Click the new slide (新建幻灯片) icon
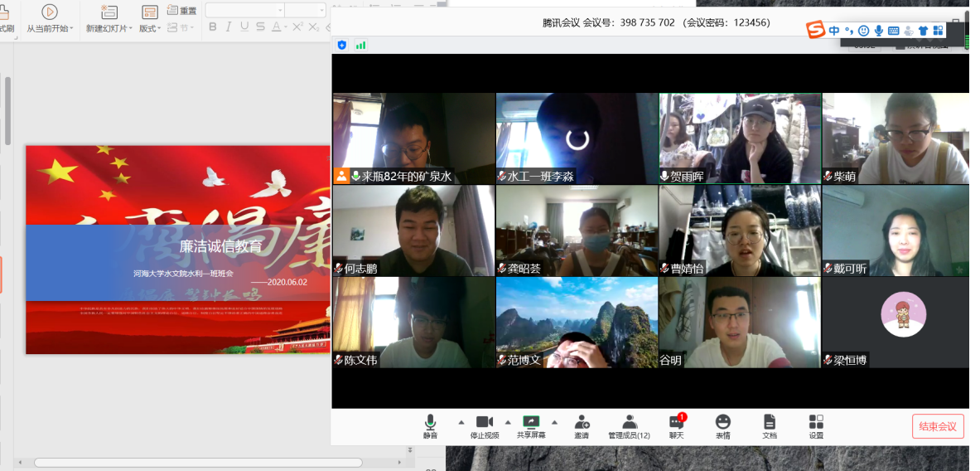 pos(109,12)
